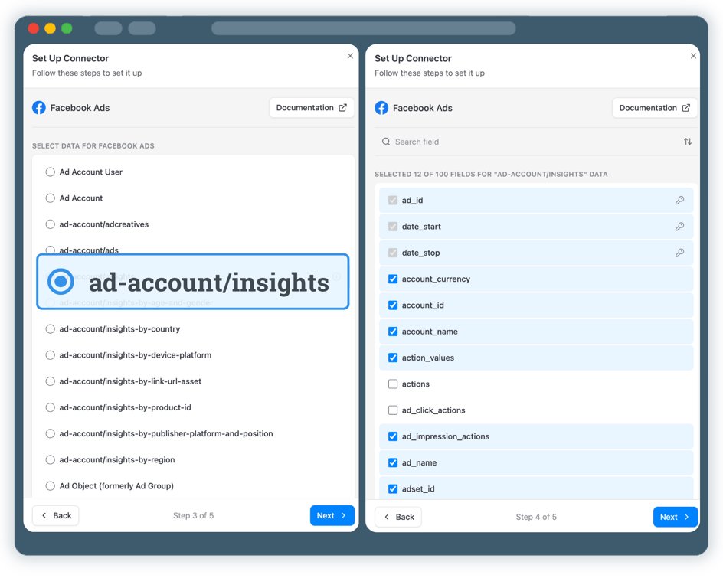Close the left Set Up Connector panel
Screen dimensions: 723x588
tap(350, 56)
